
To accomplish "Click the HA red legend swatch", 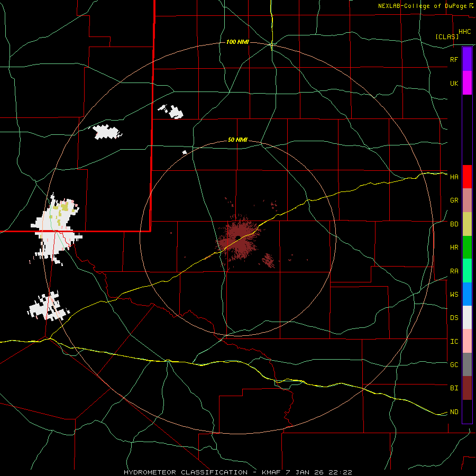I will [467, 177].
